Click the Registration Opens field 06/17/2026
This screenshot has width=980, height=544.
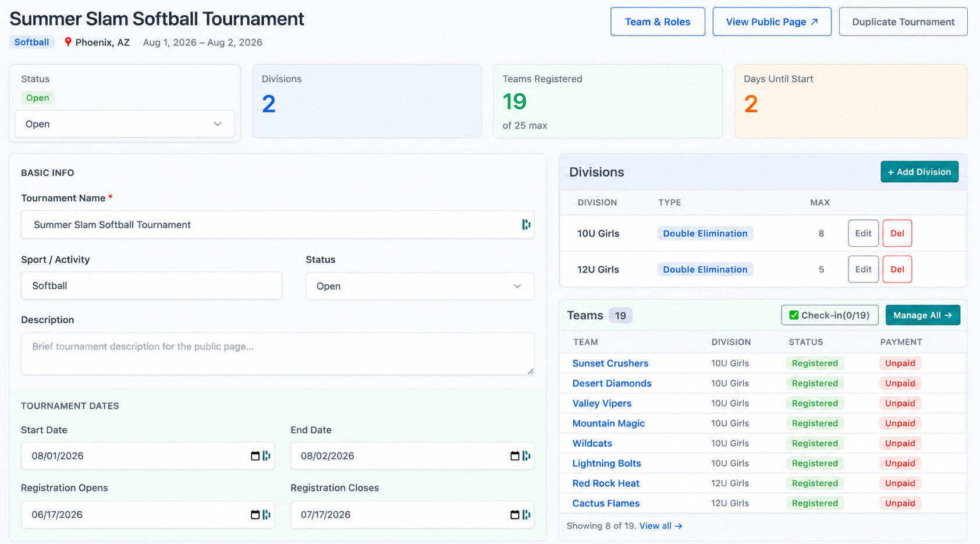148,515
